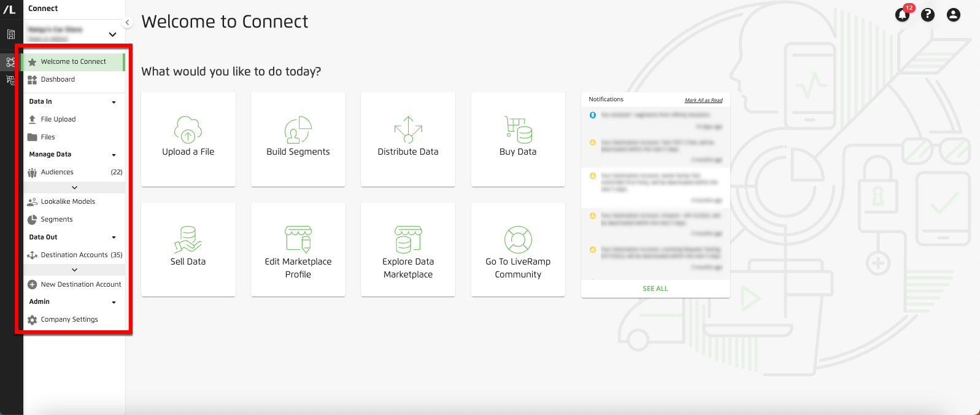The height and width of the screenshot is (415, 980).
Task: Open the help question mark icon
Action: tap(928, 15)
